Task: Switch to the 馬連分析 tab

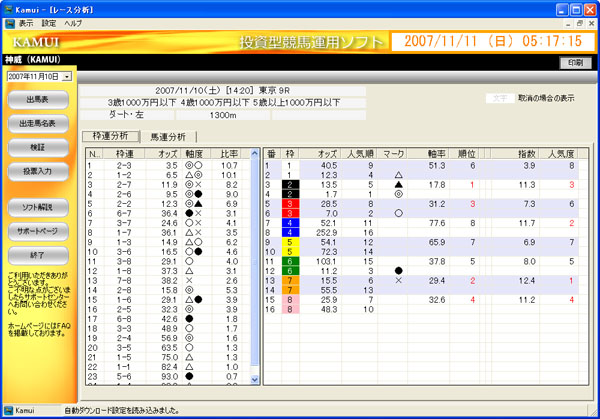Action: pyautogui.click(x=167, y=135)
